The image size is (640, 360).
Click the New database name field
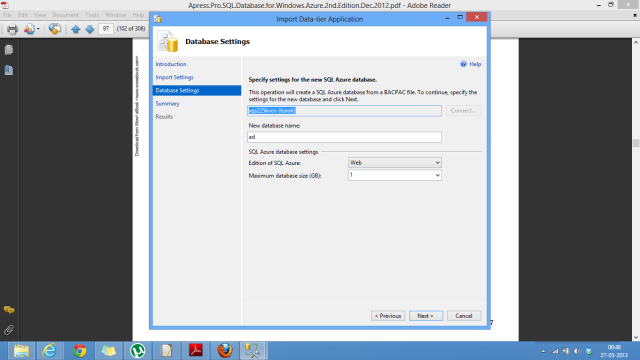(x=344, y=137)
